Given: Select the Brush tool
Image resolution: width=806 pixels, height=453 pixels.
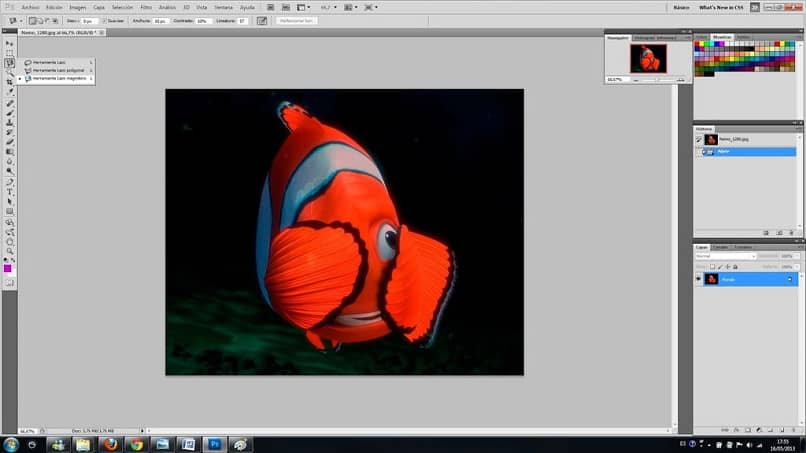Looking at the screenshot, I should (10, 113).
